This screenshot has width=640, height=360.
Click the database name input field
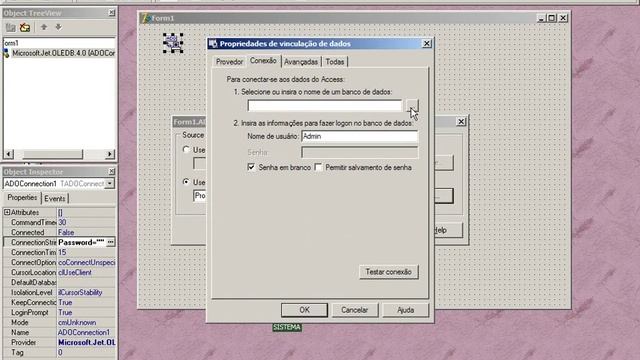[x=325, y=106]
